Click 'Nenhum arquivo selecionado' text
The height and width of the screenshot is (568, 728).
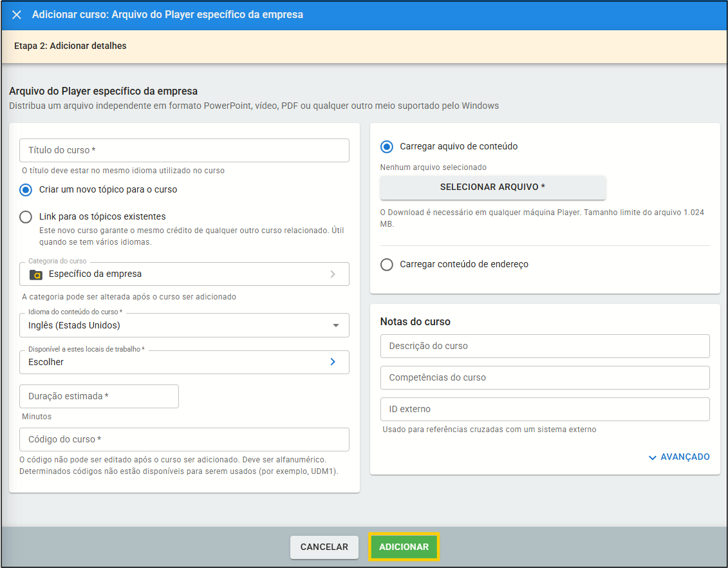pyautogui.click(x=433, y=167)
